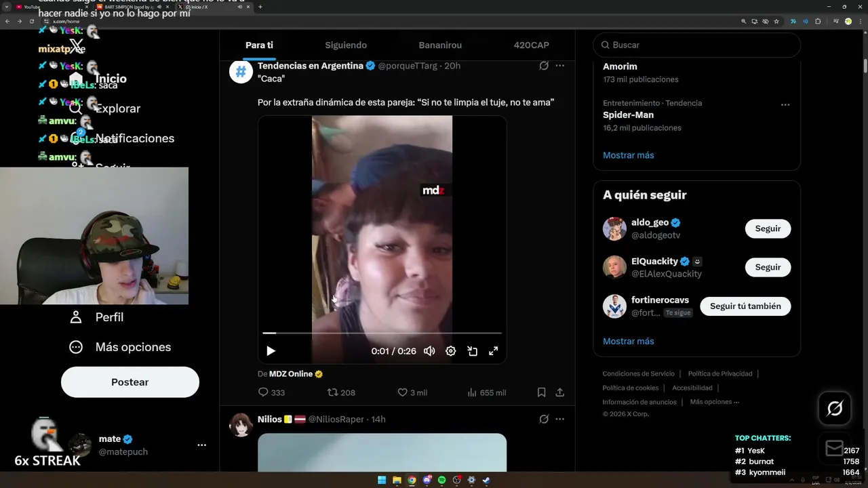The width and height of the screenshot is (868, 488).
Task: Open video picture-in-picture icon
Action: pyautogui.click(x=473, y=351)
